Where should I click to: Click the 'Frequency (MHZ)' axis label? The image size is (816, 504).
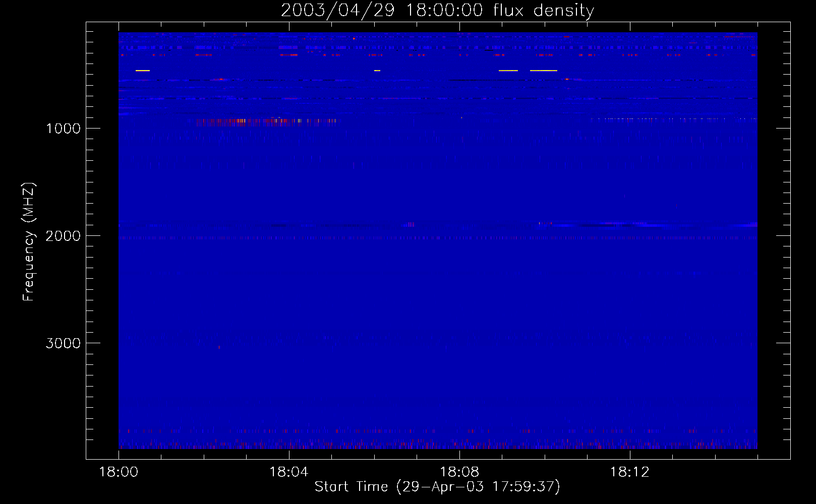click(29, 242)
